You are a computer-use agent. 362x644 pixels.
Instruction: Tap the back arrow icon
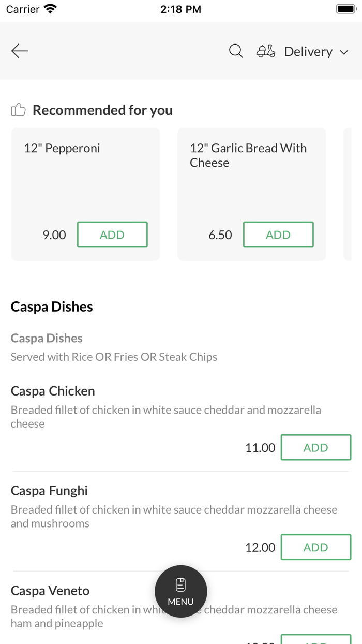(19, 51)
